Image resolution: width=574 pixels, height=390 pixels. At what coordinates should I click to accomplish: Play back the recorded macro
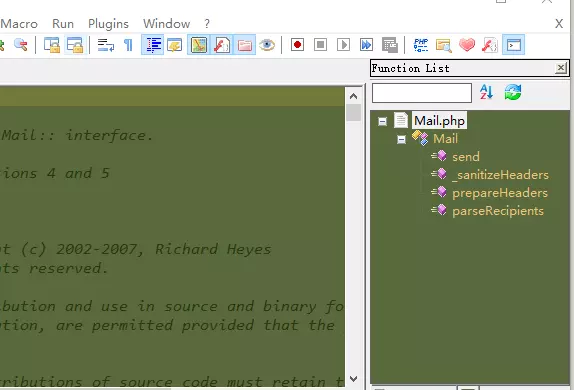(343, 45)
